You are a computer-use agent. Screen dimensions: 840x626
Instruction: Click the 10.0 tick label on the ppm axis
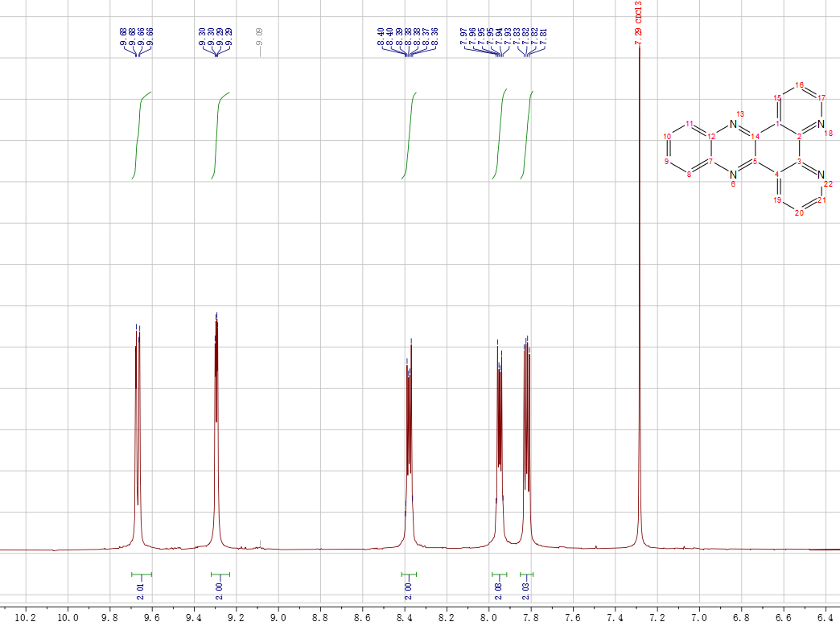(67, 617)
